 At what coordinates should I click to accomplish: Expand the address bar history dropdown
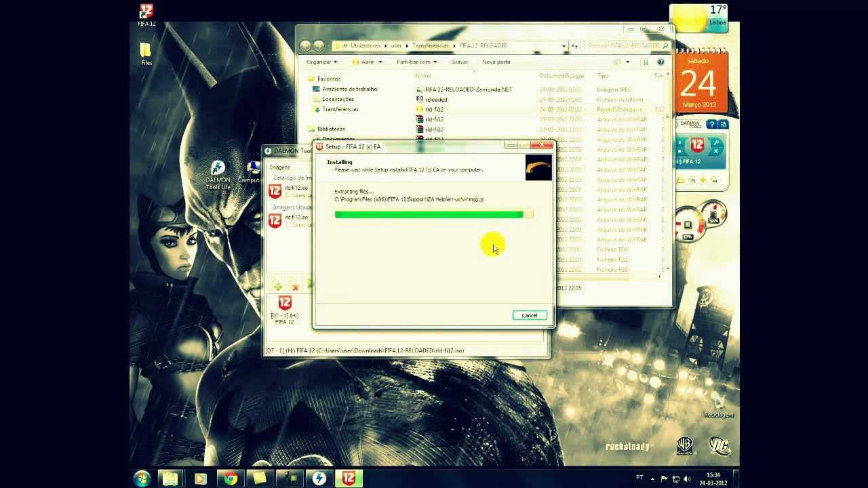(564, 46)
